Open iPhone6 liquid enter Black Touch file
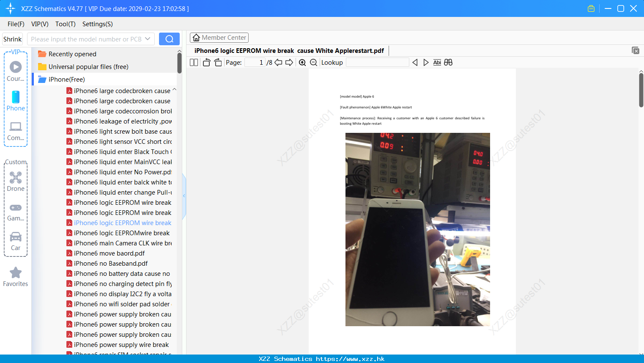 pos(119,152)
